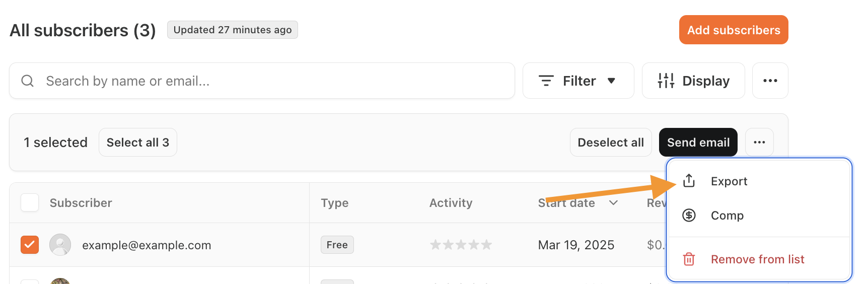Screen dimensions: 868x284
Task: Click the Start date sort chevron
Action: [x=613, y=202]
